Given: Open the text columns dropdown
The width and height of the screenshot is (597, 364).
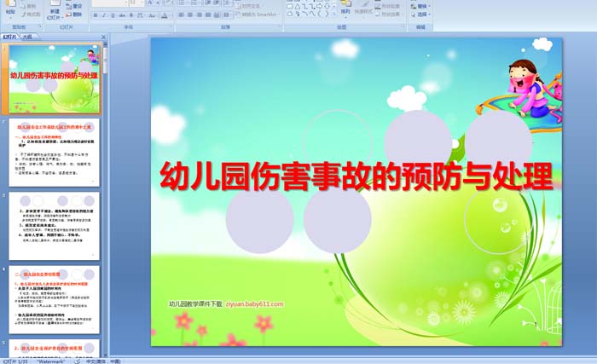Looking at the screenshot, I should point(227,14).
